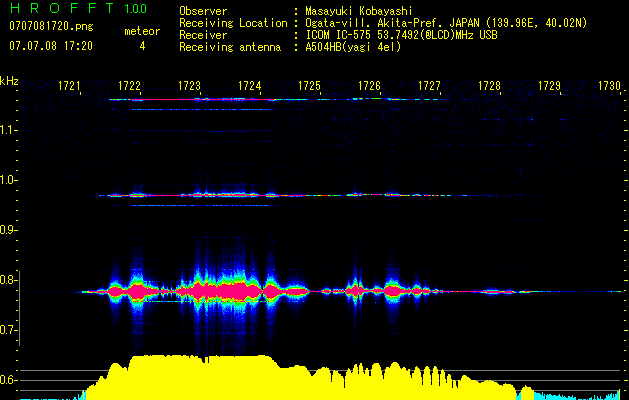Select the filename 0707081720.png
This screenshot has height=400, width=629.
(51, 27)
